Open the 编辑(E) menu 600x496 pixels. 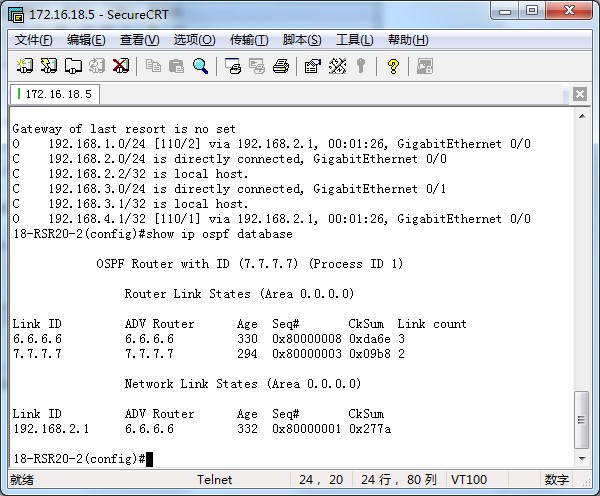[86, 40]
